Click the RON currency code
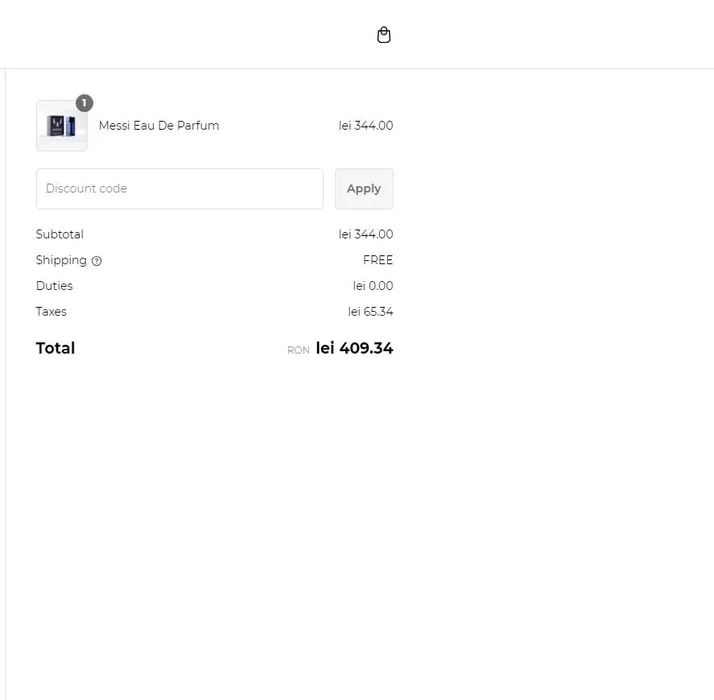This screenshot has width=714, height=700. pyautogui.click(x=298, y=351)
